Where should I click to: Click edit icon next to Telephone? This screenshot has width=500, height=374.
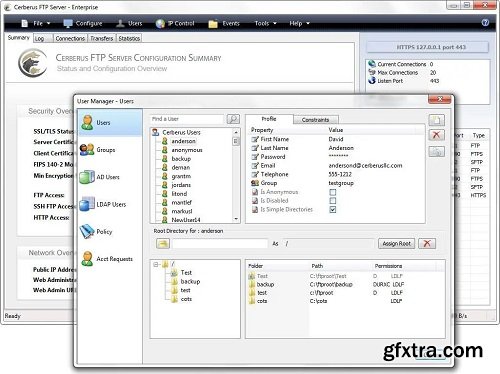point(255,174)
